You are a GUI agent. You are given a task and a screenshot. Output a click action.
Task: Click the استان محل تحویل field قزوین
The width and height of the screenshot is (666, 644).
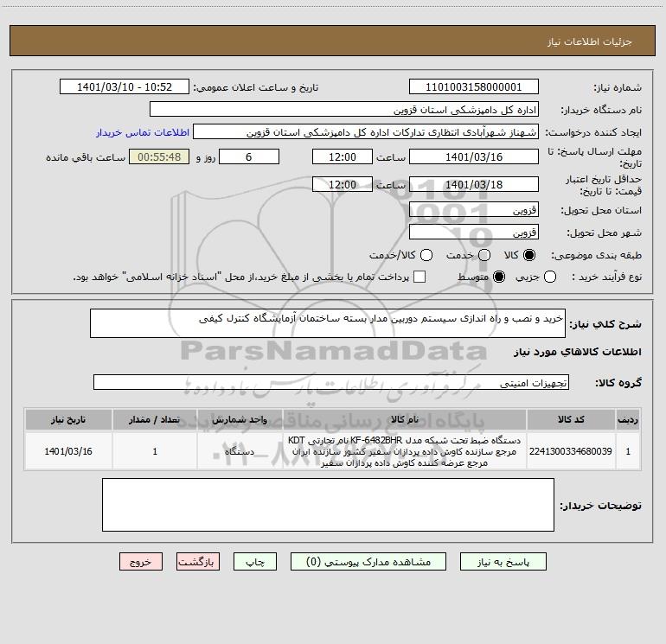coord(474,209)
